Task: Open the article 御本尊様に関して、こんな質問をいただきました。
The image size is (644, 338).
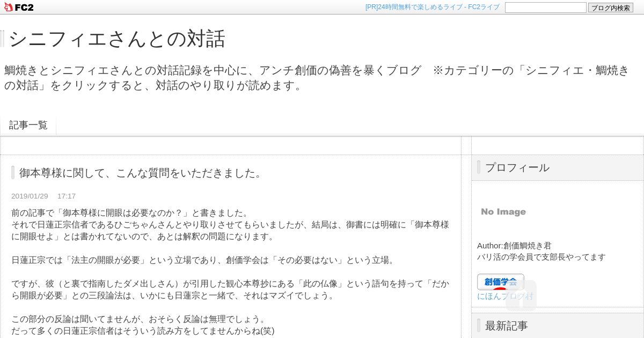Action: pyautogui.click(x=142, y=173)
